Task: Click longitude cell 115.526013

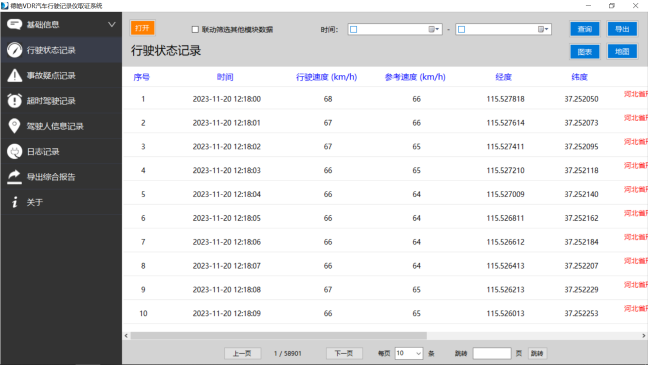Action: pyautogui.click(x=505, y=313)
